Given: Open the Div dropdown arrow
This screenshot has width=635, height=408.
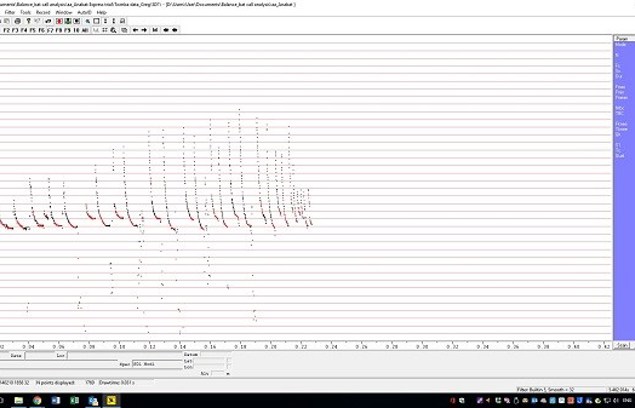Looking at the screenshot, I should 228,374.
